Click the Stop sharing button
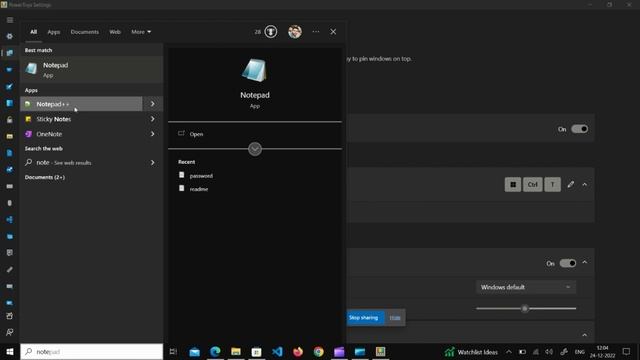This screenshot has width=640, height=360. (363, 318)
